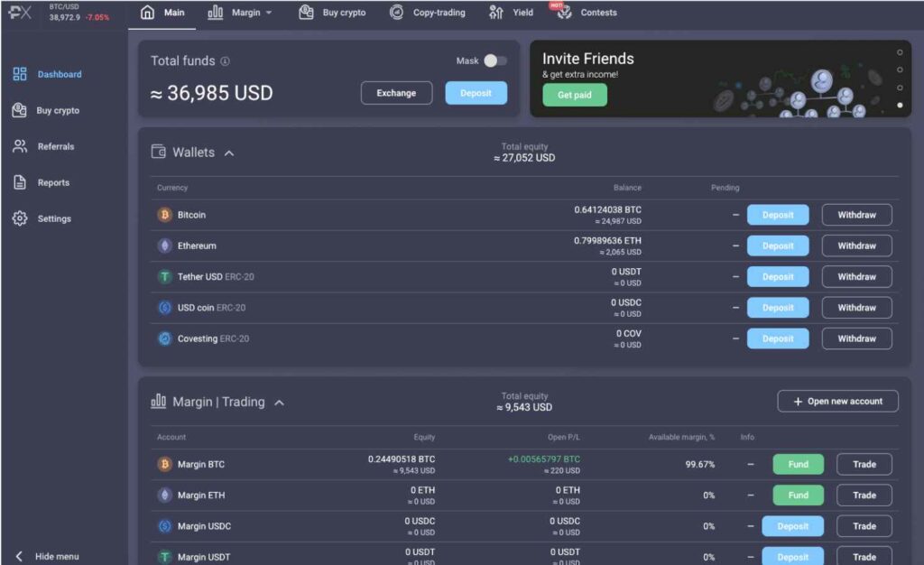Hide the sidebar menu
Image resolution: width=924 pixels, height=565 pixels.
[46, 556]
